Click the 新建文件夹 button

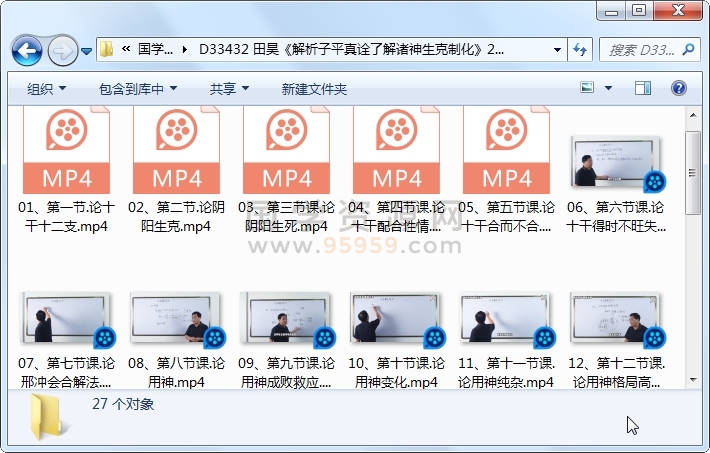click(x=314, y=89)
